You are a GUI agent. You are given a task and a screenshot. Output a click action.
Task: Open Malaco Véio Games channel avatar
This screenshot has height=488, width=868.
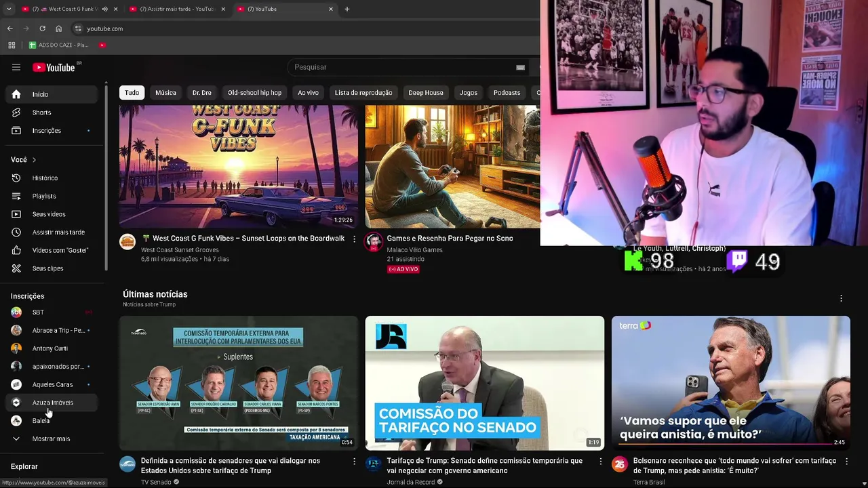tap(374, 242)
